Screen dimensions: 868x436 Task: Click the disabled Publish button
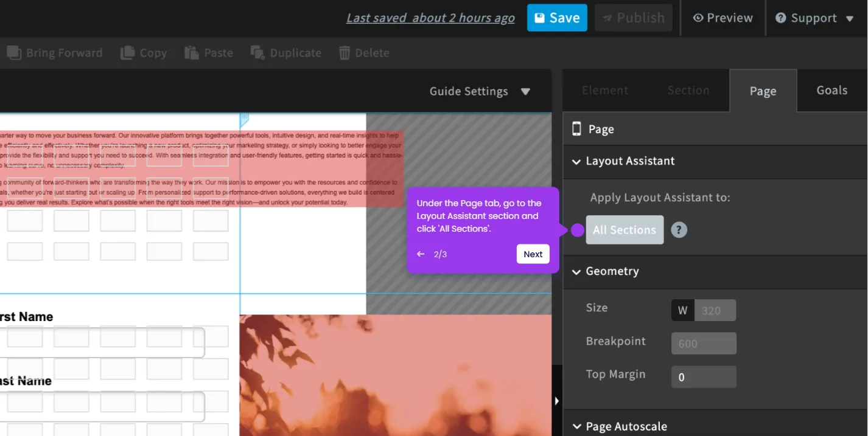click(x=634, y=18)
